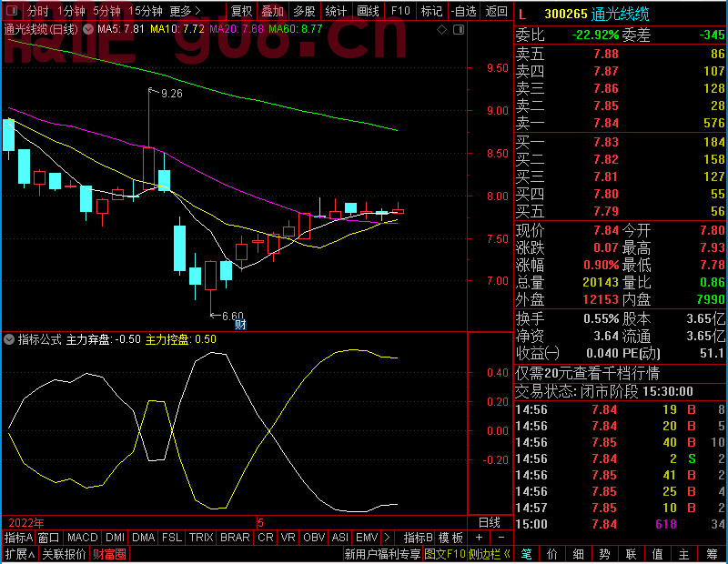This screenshot has width=728, height=564.
Task: Click the 叠加 overlay button
Action: (272, 11)
